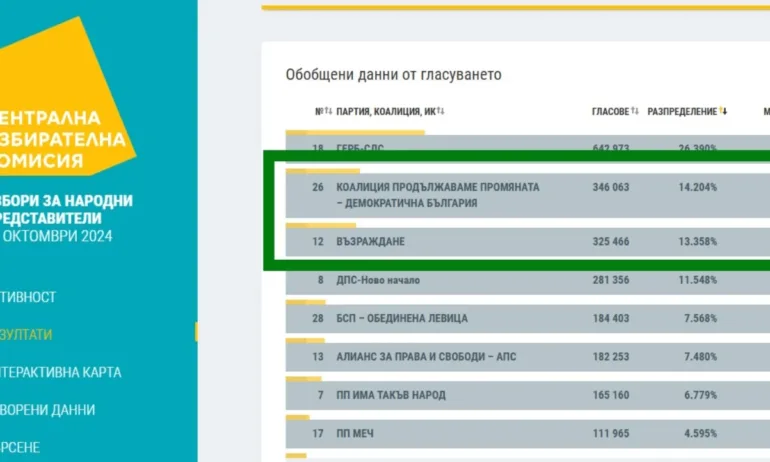
Task: Click percentage 11.548%
Action: tap(697, 280)
